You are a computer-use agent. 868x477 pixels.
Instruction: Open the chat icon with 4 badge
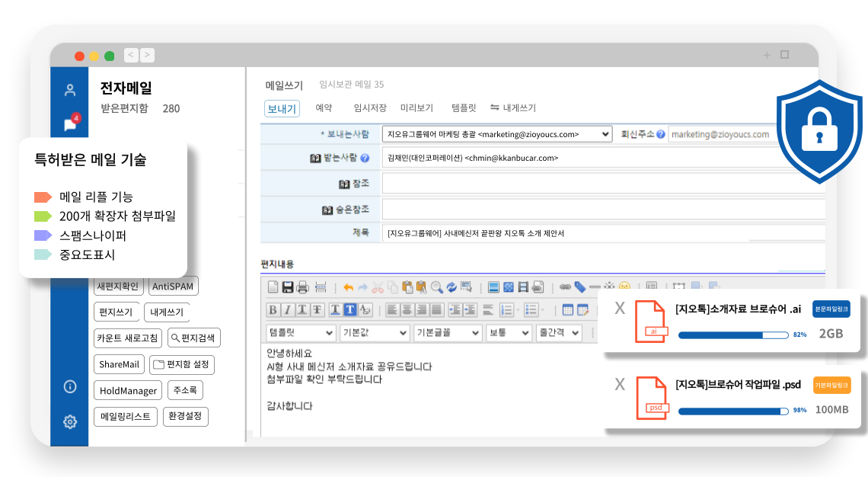coord(70,125)
